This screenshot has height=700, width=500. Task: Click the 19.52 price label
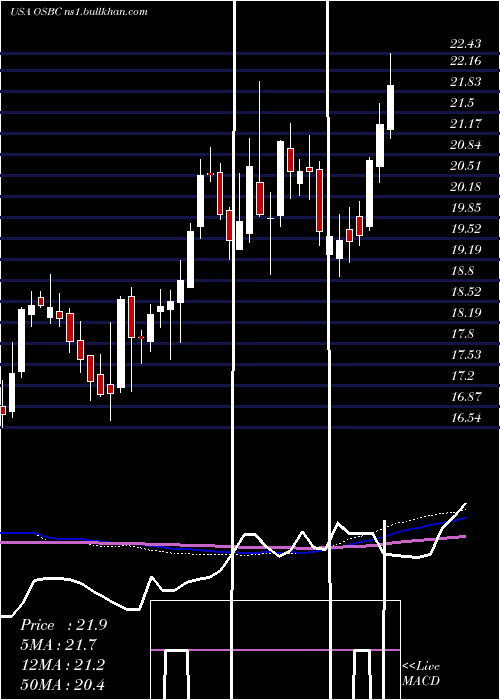point(466,229)
